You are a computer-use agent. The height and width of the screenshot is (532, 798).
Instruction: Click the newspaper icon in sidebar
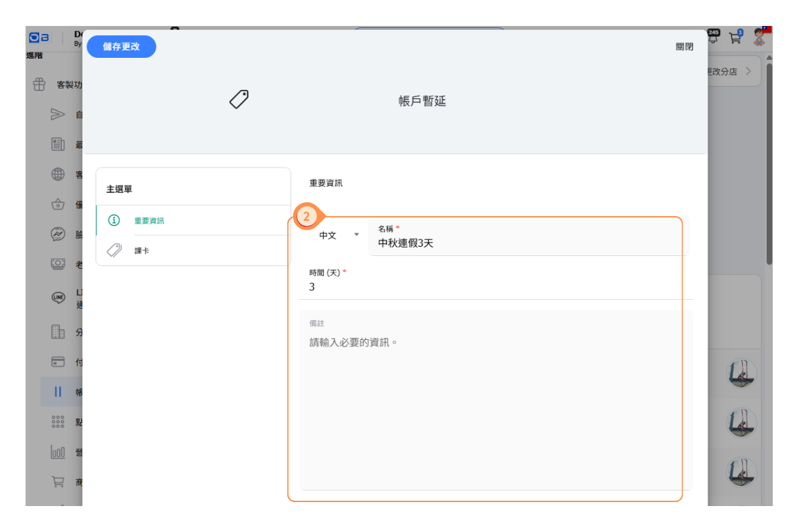58,144
